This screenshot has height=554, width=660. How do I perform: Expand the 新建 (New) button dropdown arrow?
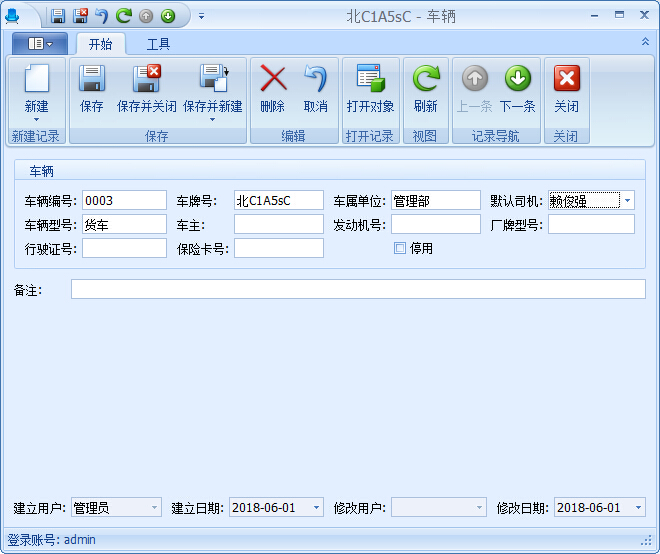36,120
